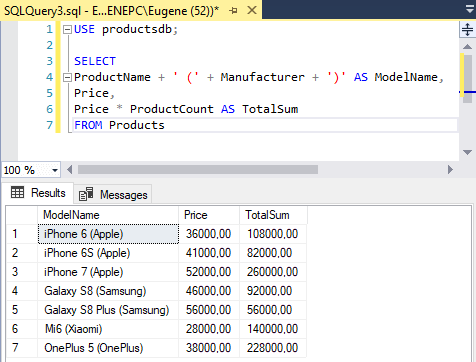The height and width of the screenshot is (362, 476).
Task: Select row 5 header in results grid
Action: click(x=22, y=310)
